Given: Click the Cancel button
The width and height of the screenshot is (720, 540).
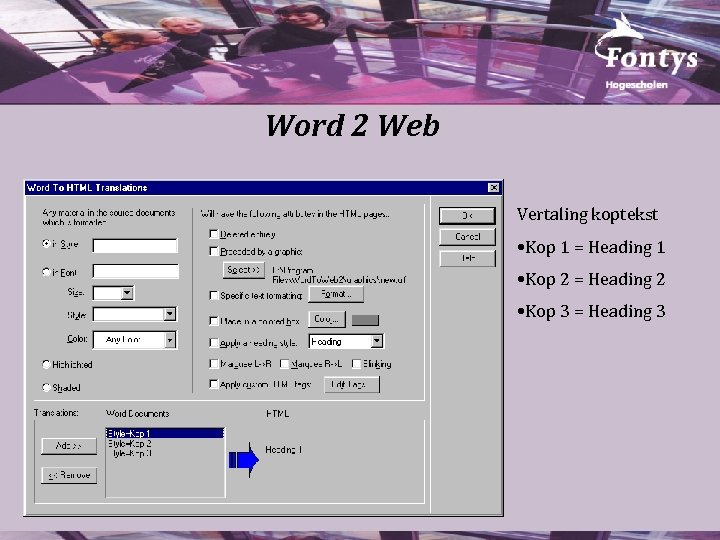Looking at the screenshot, I should tap(467, 237).
